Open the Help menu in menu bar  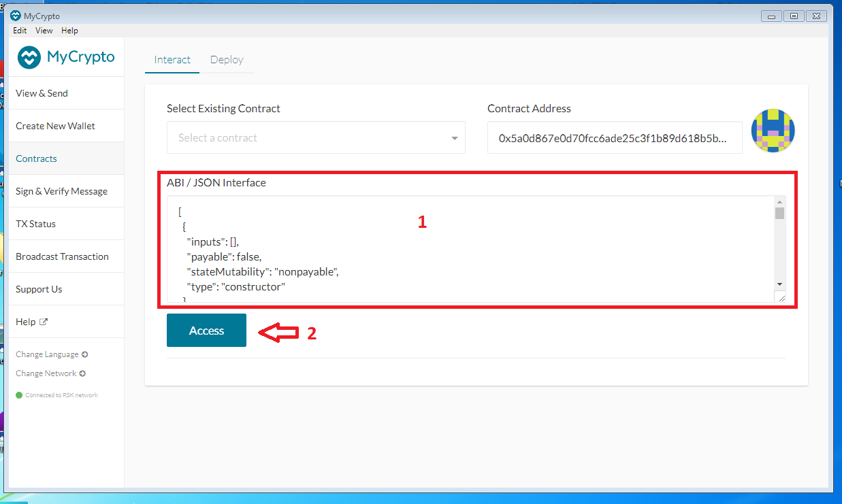69,31
